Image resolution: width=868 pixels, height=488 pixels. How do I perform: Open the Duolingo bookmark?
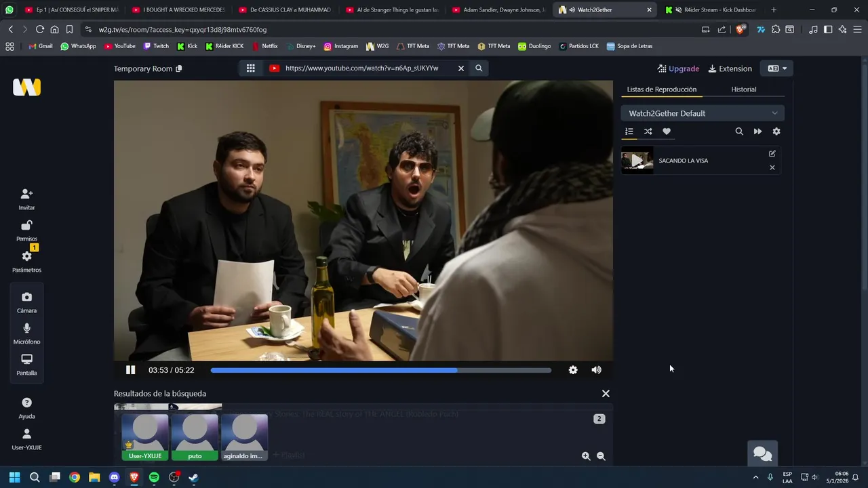pyautogui.click(x=534, y=46)
